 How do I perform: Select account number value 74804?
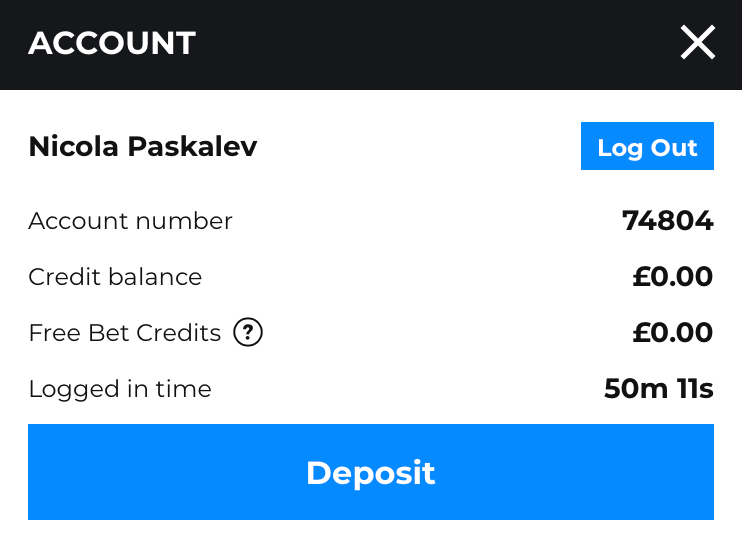coord(668,221)
